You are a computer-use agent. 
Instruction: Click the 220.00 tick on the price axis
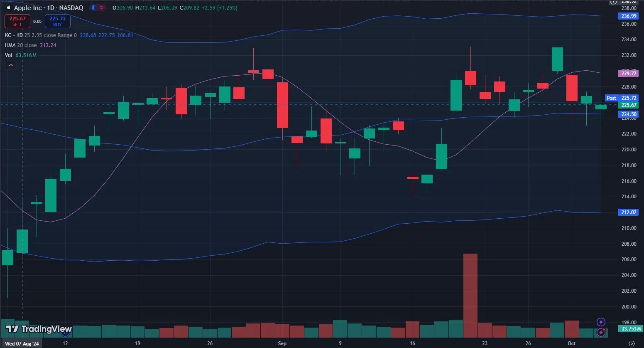coord(628,150)
